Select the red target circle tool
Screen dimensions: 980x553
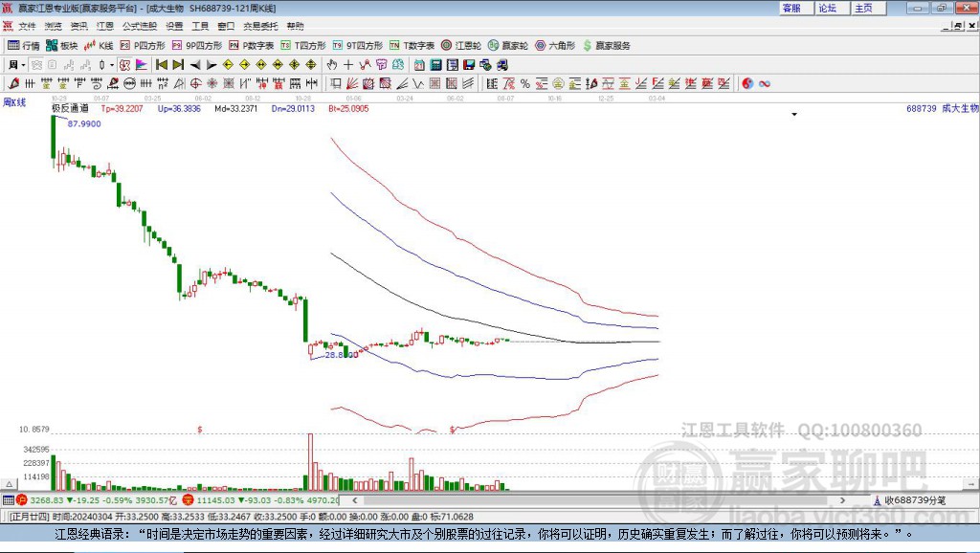(196, 83)
